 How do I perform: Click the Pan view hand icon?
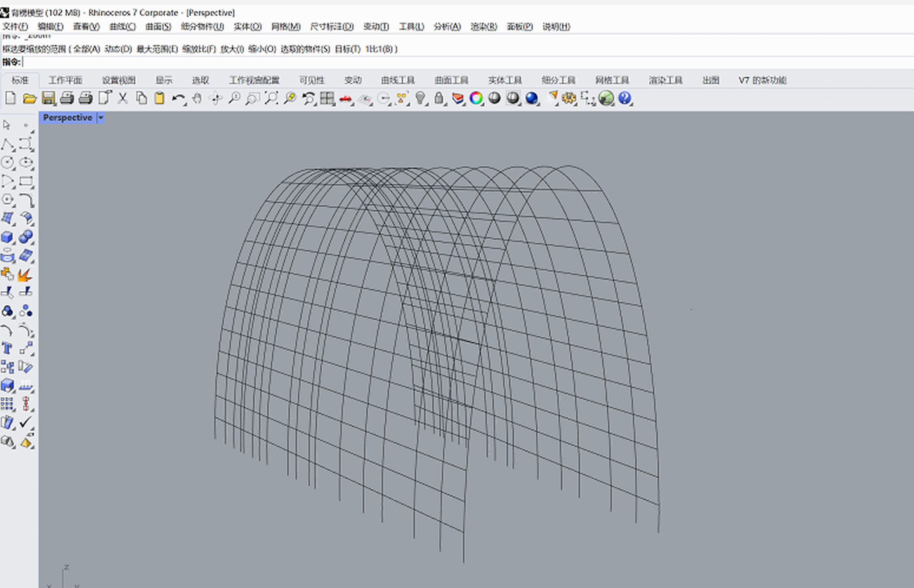click(x=197, y=98)
